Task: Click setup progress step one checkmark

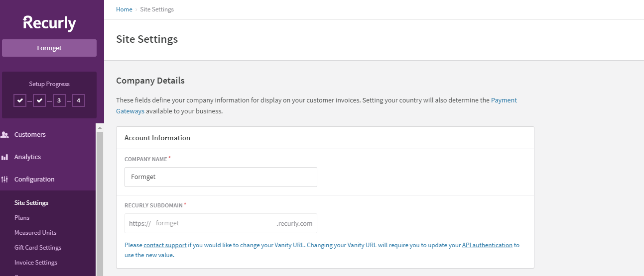Action: (x=20, y=100)
